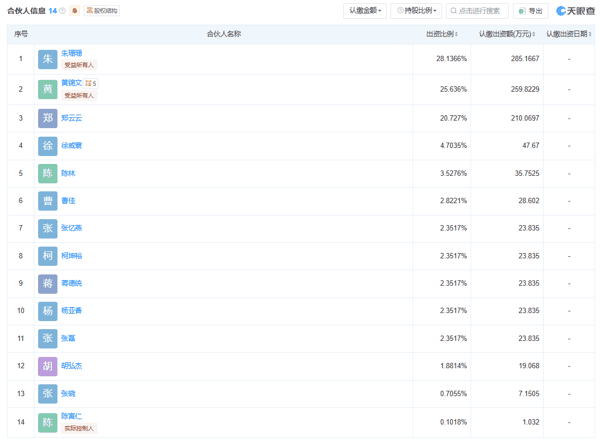Open partner name link in row 7

[72, 228]
